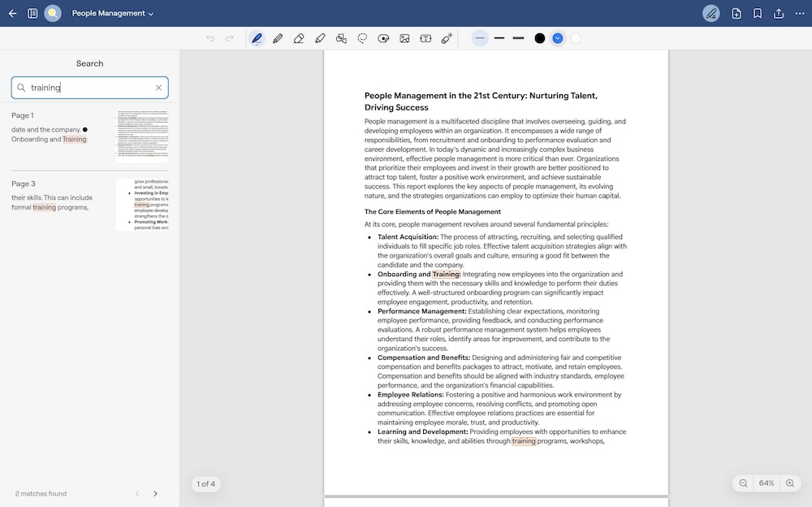Toggle the search panel button
This screenshot has height=507, width=812.
click(x=53, y=13)
